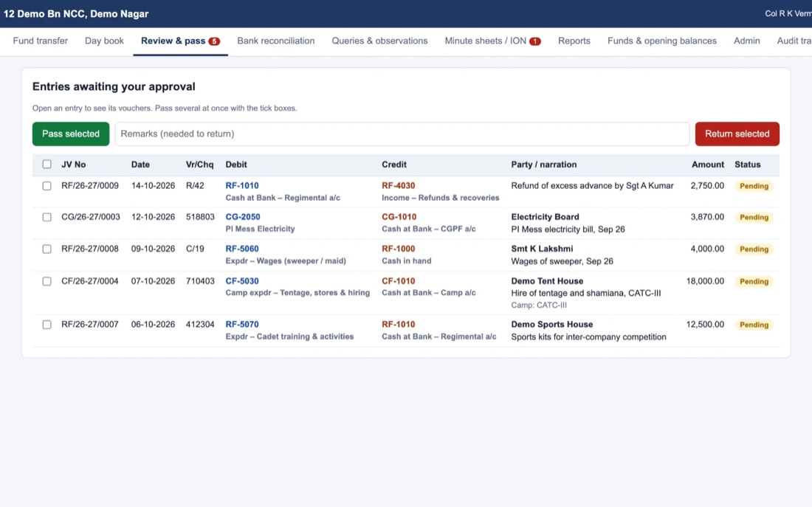Click Pending status of RF/26-27/0008

(x=754, y=249)
